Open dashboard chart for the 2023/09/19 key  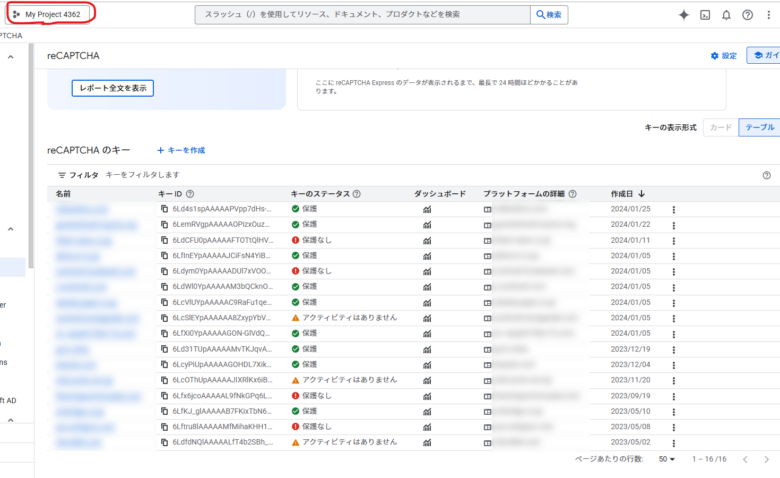[x=427, y=396]
